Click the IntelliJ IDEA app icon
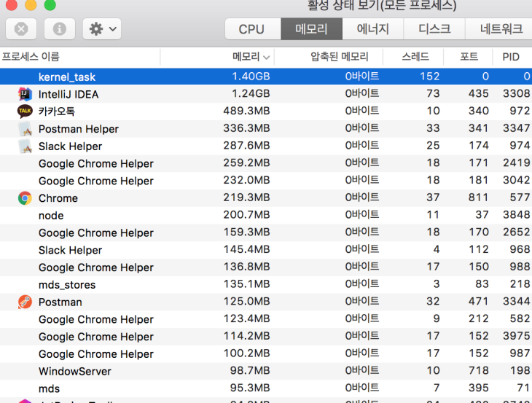 click(x=25, y=94)
